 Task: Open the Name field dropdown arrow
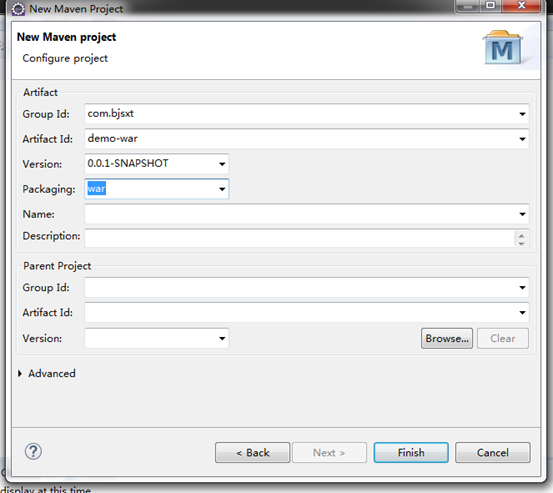coord(522,214)
